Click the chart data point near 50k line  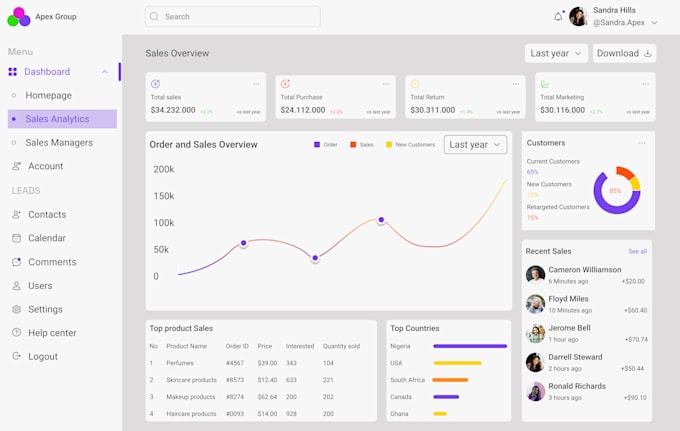[x=244, y=243]
